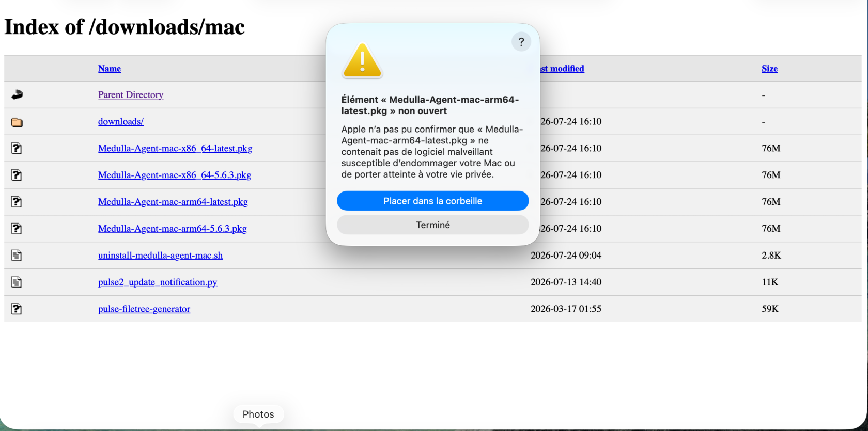Sort listing by Last modified column header
Viewport: 868px width, 431px height.
pos(562,69)
